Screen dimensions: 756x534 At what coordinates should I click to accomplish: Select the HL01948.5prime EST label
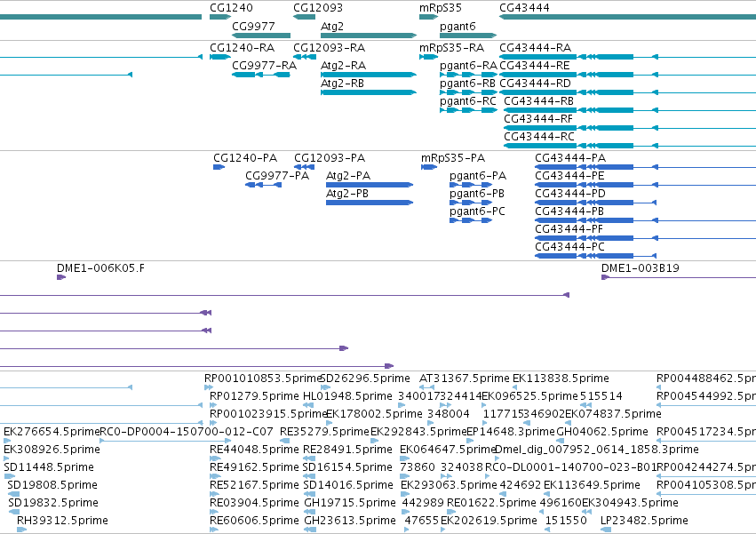[347, 396]
